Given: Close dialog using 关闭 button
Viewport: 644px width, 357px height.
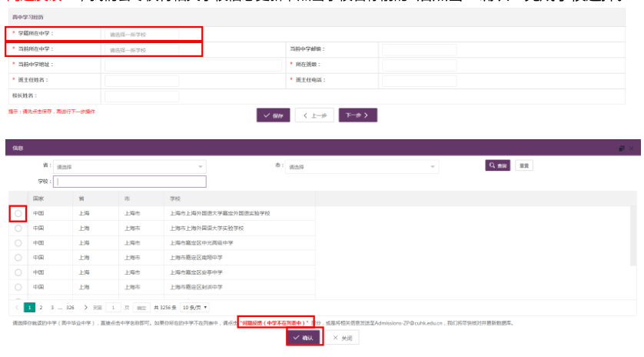Looking at the screenshot, I should 341,338.
